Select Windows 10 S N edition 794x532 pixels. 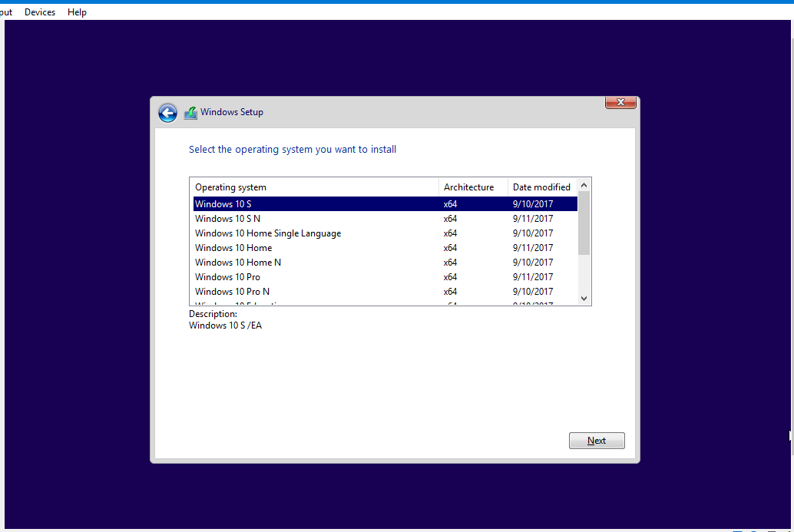(385, 219)
